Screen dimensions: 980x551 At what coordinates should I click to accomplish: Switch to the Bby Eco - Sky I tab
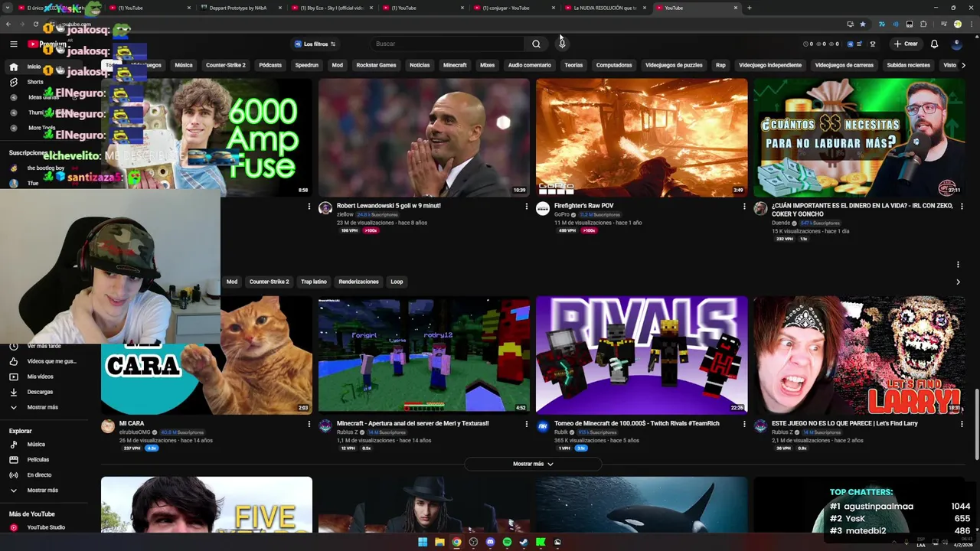coord(333,8)
